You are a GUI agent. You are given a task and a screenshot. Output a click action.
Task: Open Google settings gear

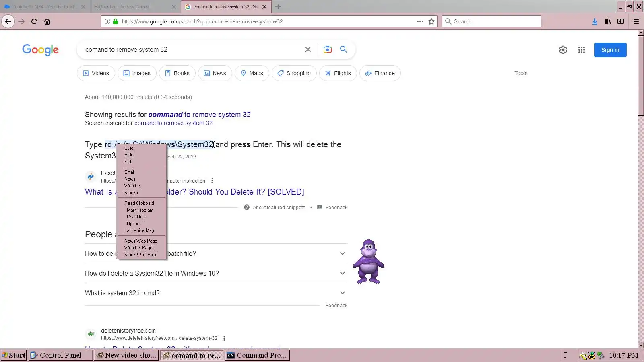point(563,50)
